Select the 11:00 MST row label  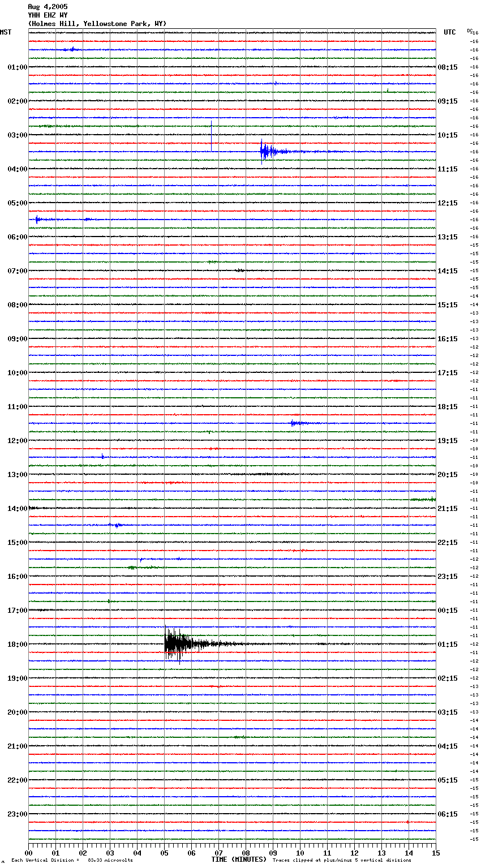coord(18,407)
